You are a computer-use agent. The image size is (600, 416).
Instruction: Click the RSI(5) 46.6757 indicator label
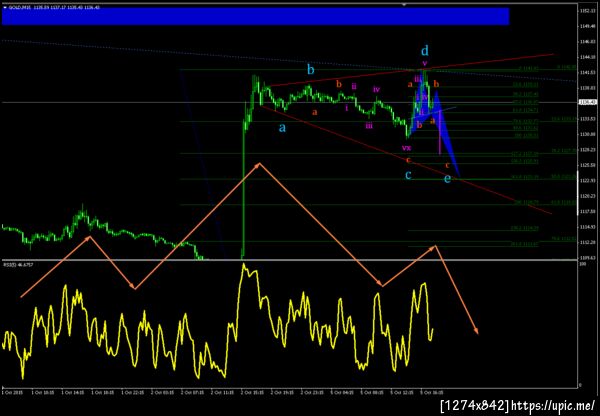(16, 264)
